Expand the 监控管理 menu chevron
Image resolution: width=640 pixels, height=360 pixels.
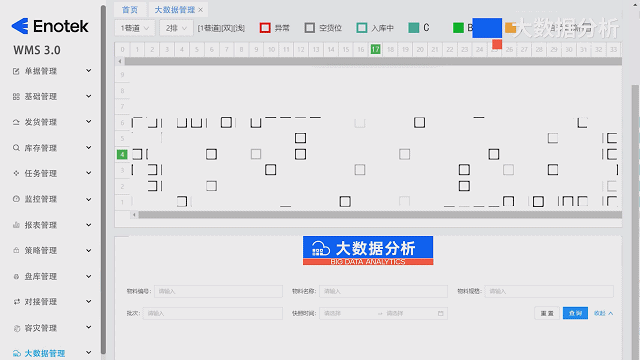pos(89,199)
